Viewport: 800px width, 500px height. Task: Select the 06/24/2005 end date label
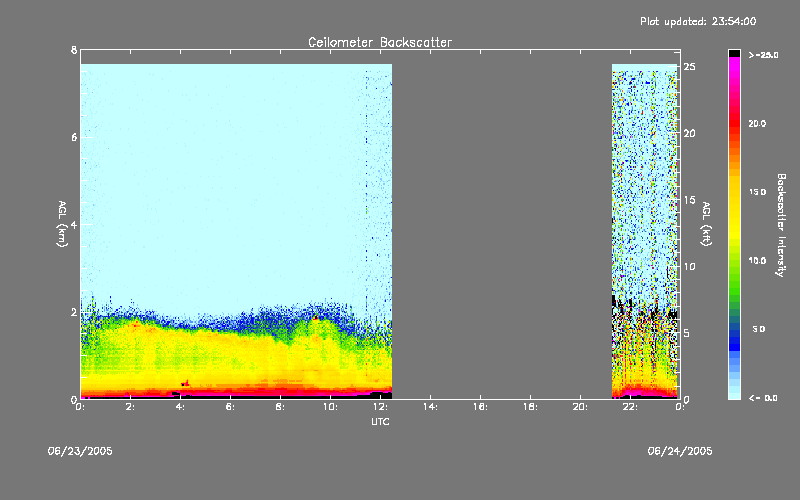[x=680, y=451]
